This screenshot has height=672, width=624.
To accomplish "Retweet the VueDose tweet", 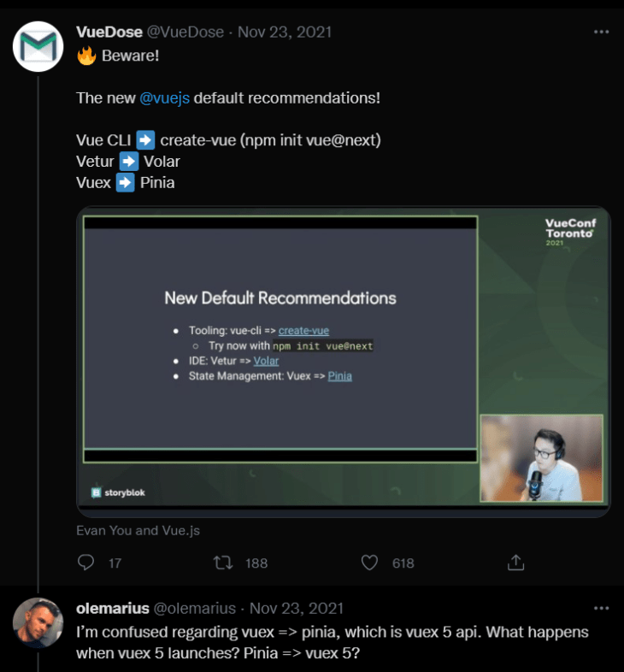I will (223, 563).
